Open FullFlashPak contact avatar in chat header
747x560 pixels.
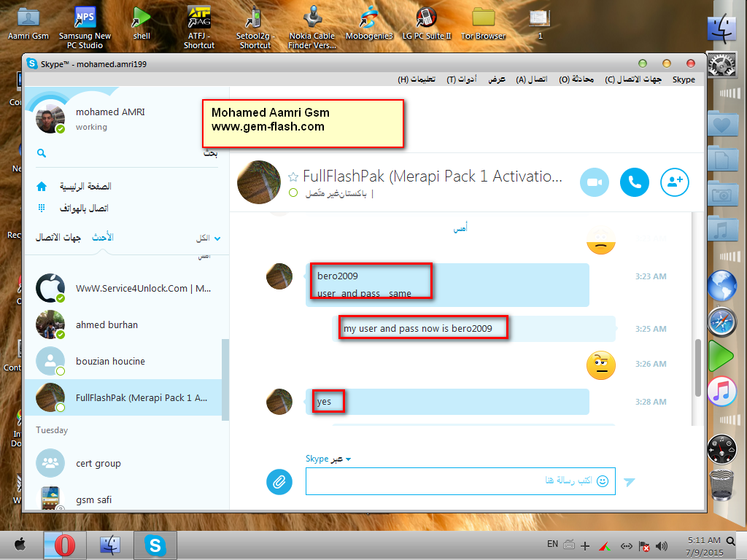tap(259, 182)
